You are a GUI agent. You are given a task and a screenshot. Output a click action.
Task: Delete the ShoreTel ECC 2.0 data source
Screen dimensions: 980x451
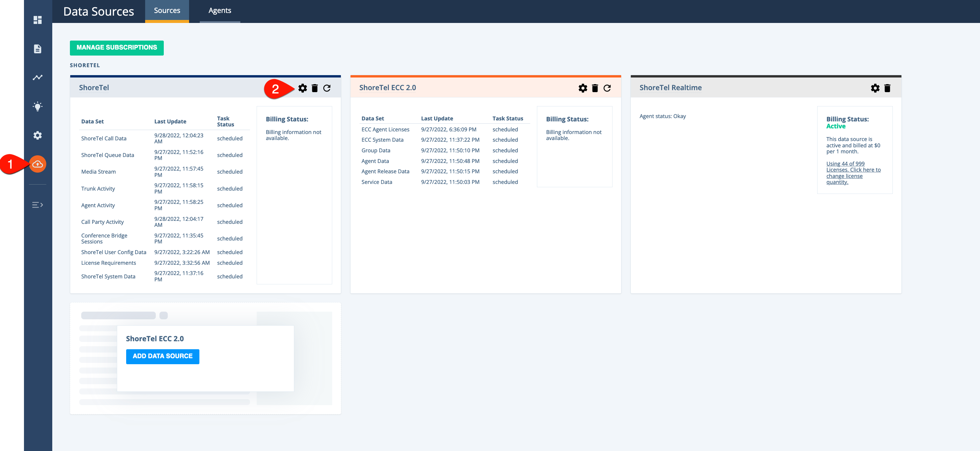595,88
